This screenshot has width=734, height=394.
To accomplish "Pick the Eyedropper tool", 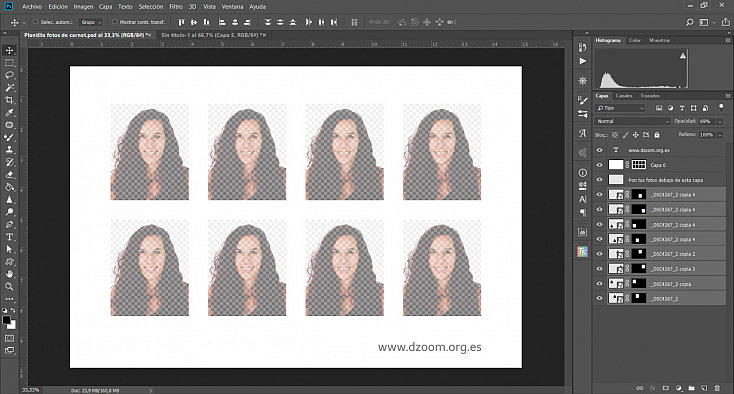I will coord(9,112).
